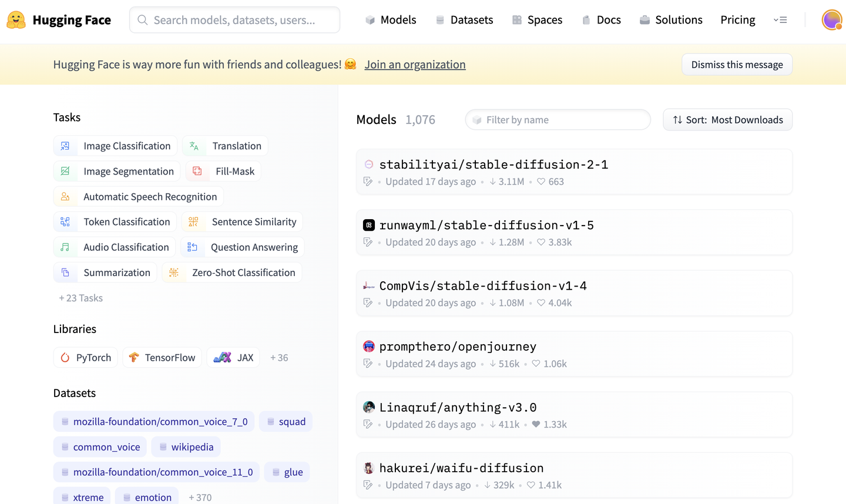Image resolution: width=846 pixels, height=504 pixels.
Task: Click the JAX logo icon
Action: coord(222,357)
